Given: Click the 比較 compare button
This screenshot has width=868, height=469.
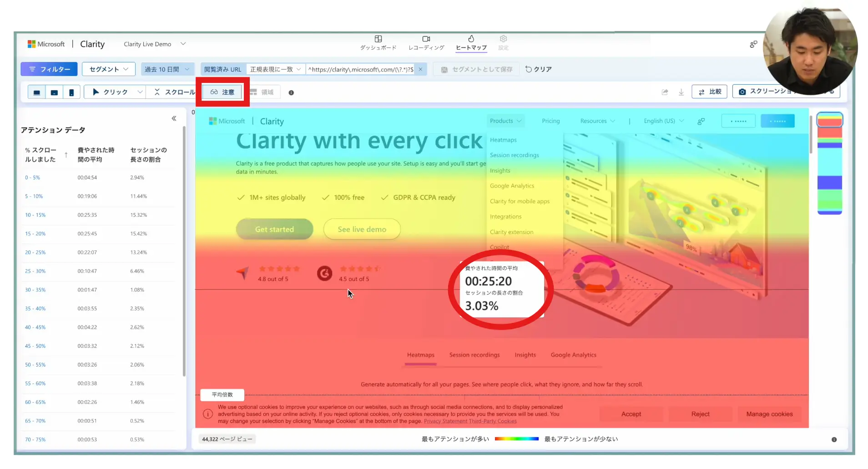Looking at the screenshot, I should (x=709, y=92).
